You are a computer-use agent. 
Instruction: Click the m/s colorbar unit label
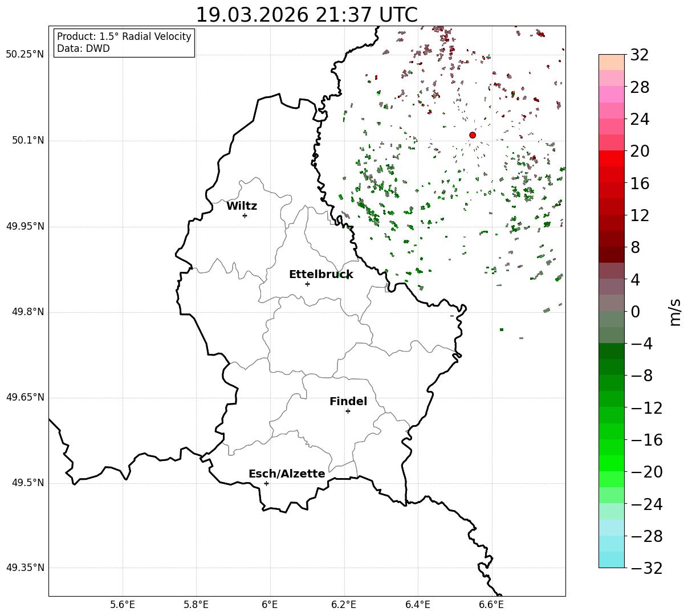675,312
